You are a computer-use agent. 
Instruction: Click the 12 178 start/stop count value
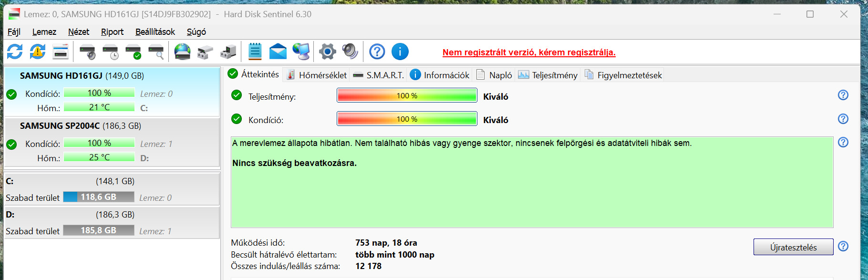(x=369, y=266)
